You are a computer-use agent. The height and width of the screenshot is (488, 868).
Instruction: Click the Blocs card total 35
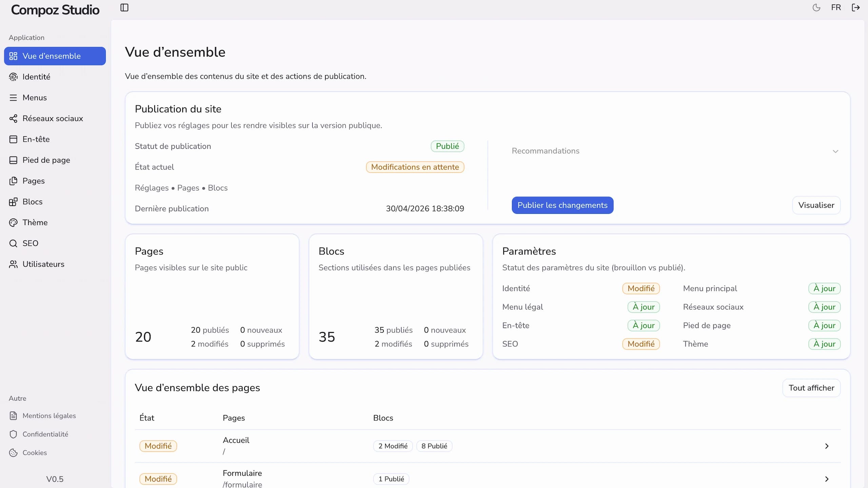327,337
